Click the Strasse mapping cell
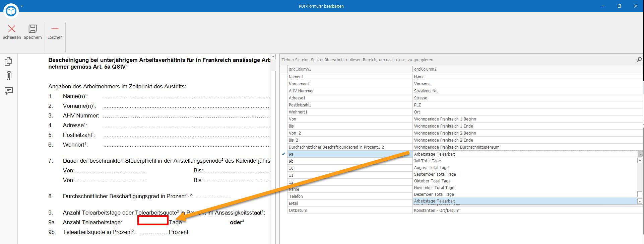Viewport: 644px width, 244px height. coord(528,98)
